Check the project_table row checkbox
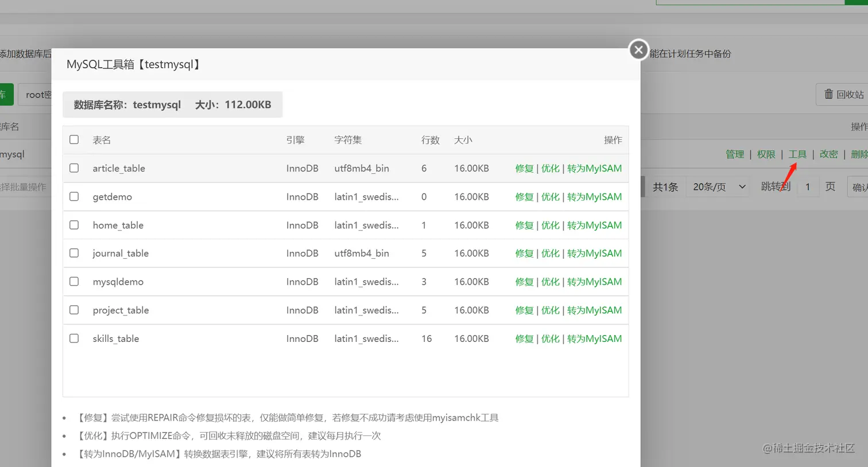 tap(74, 310)
